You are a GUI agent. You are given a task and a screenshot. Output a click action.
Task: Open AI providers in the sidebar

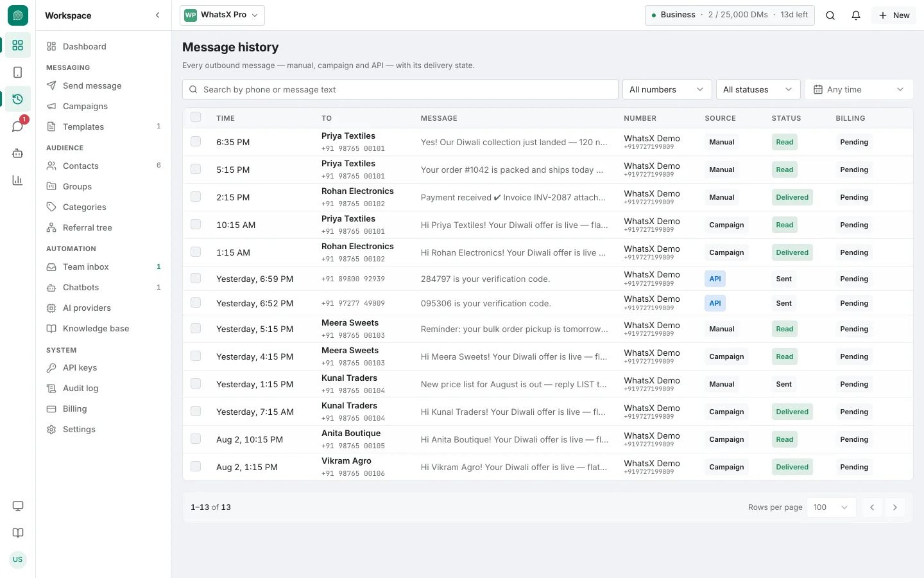coord(104,308)
